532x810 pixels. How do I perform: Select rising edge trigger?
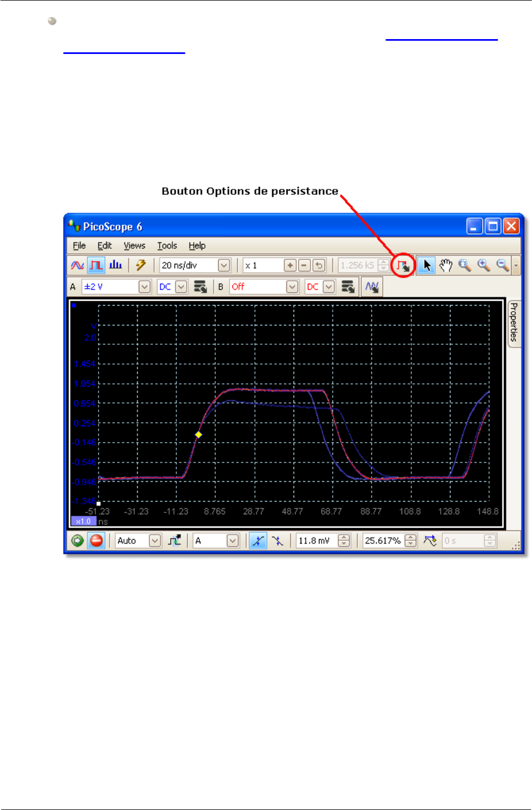coord(258,541)
